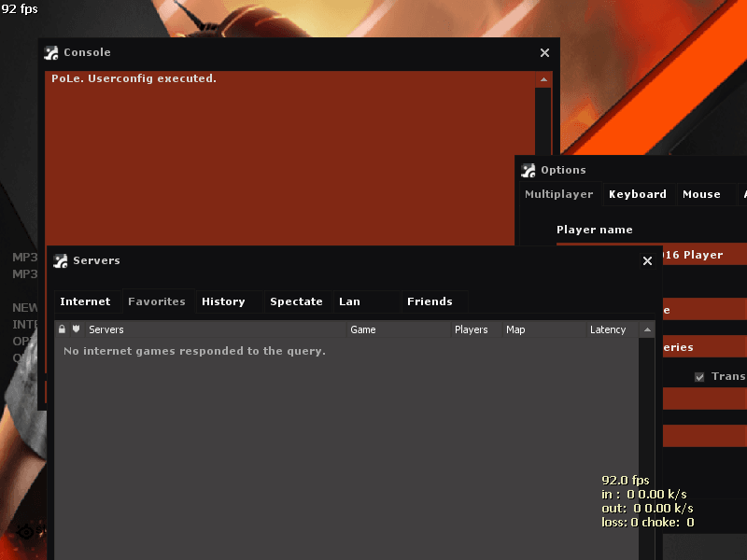The image size is (747, 560).
Task: Sort server list by Latency column
Action: pyautogui.click(x=608, y=329)
